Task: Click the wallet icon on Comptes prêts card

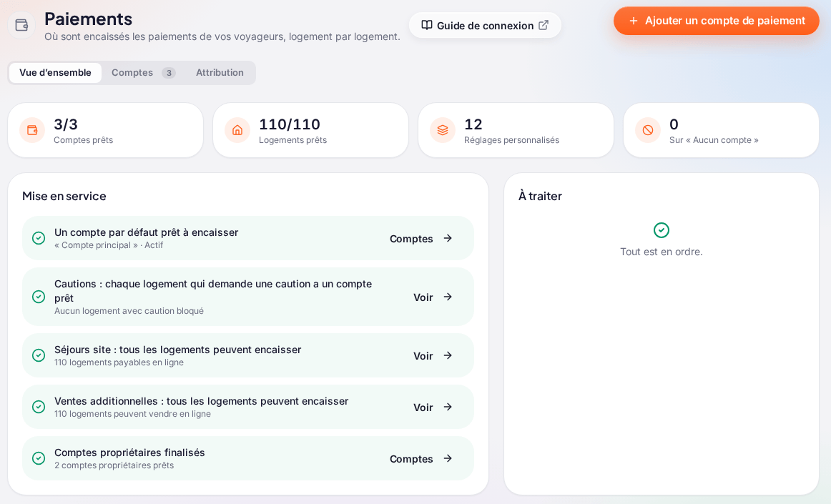Action: pos(32,130)
